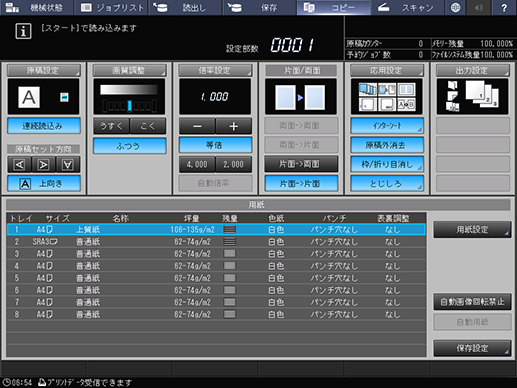Click tray 3 remaining paper level icon
This screenshot has width=517, height=388.
pos(230,254)
